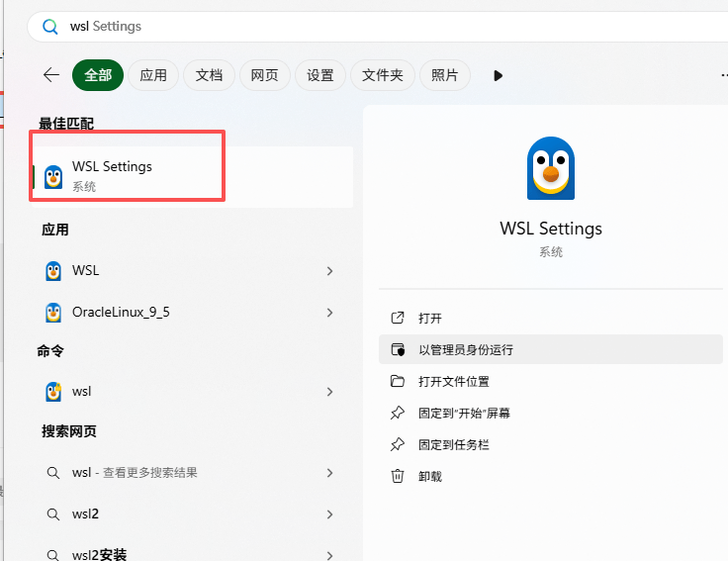Click magnifier icon beside wsl2 suggestion
The height and width of the screenshot is (561, 728).
tap(53, 514)
